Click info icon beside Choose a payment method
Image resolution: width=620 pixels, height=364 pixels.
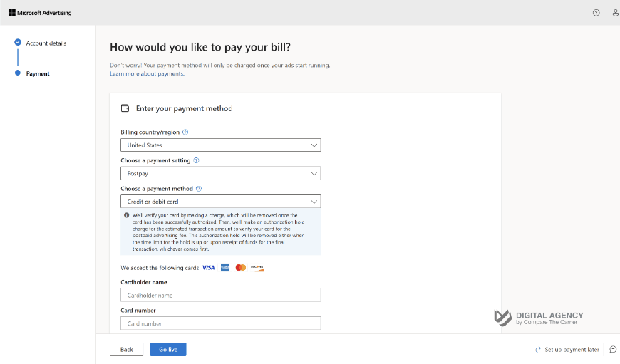point(199,189)
